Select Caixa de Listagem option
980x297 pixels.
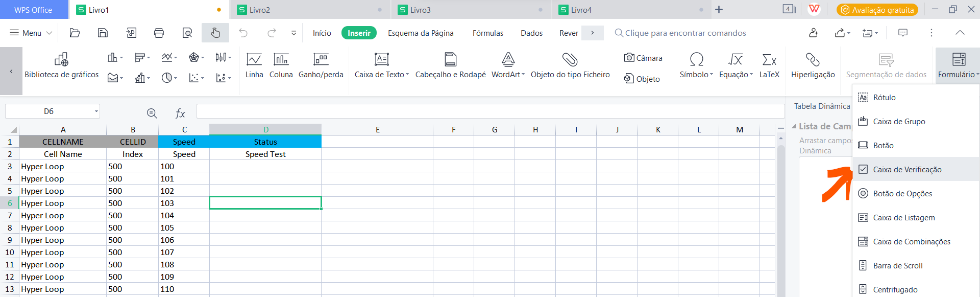coord(916,217)
